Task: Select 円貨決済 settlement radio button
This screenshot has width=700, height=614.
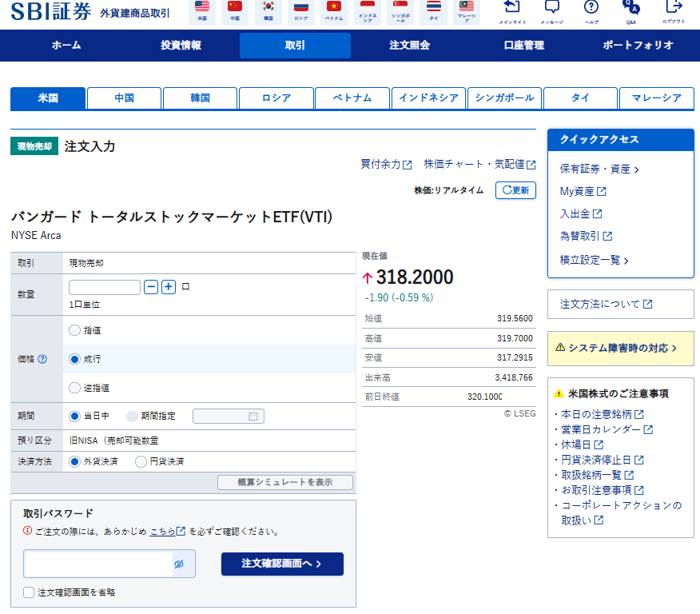Action: [141, 461]
